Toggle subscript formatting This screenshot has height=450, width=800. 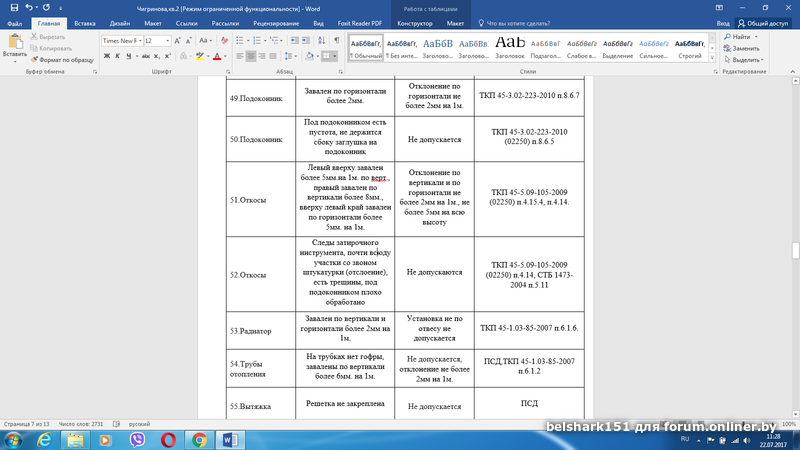[x=157, y=56]
